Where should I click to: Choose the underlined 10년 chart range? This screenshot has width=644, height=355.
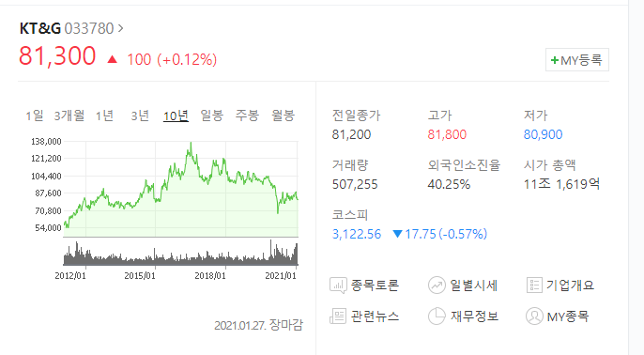click(176, 116)
